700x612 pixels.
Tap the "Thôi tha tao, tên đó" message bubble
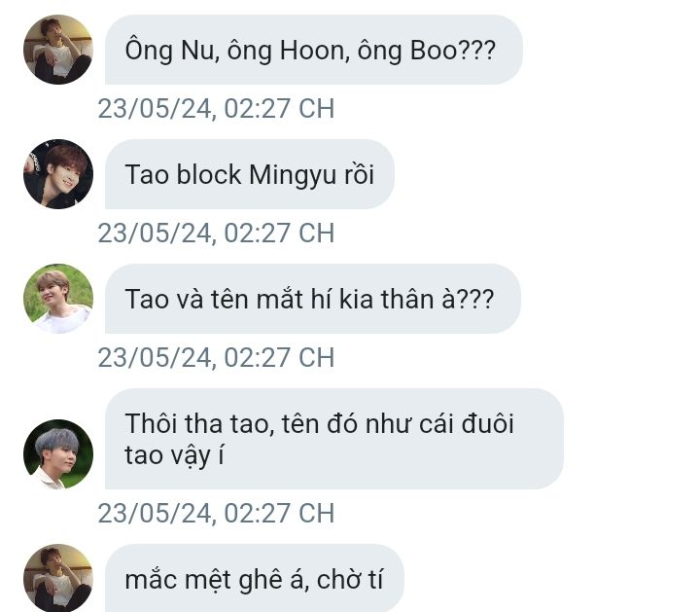334,439
